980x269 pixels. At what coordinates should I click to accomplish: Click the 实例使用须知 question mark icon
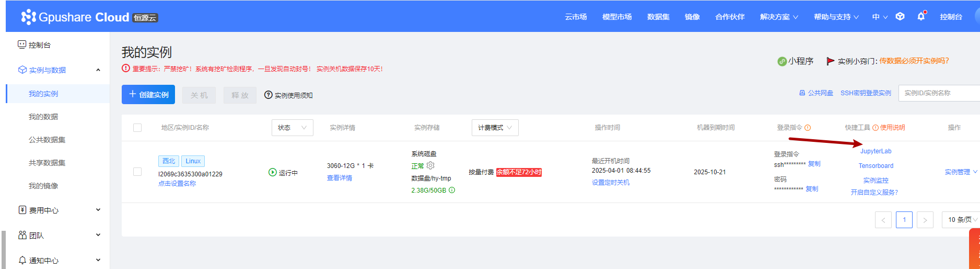[269, 95]
